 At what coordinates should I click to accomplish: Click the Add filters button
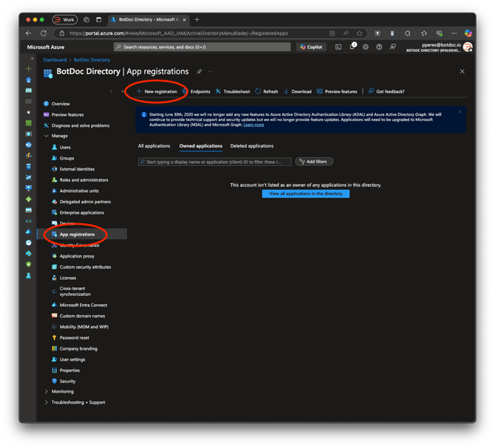coord(314,162)
